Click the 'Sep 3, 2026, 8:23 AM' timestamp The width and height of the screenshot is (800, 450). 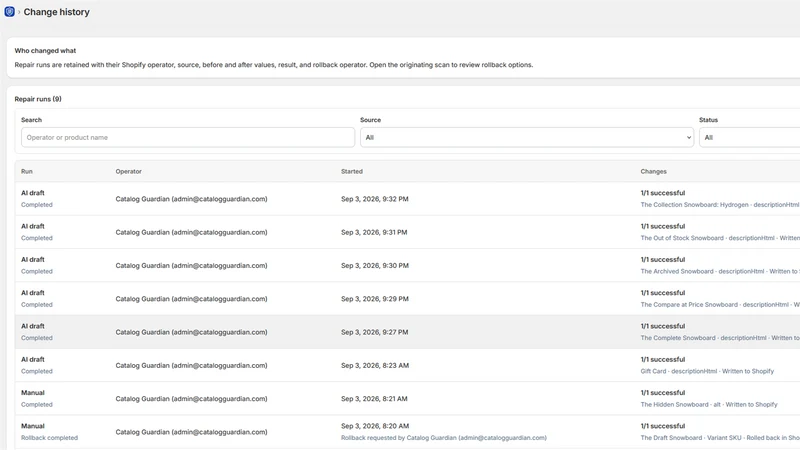374,365
